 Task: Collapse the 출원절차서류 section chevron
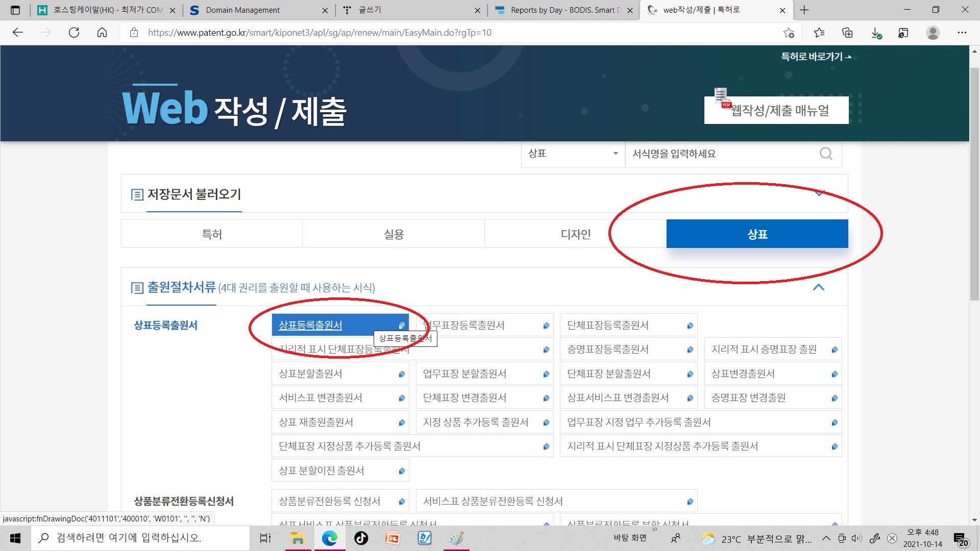[x=818, y=287]
